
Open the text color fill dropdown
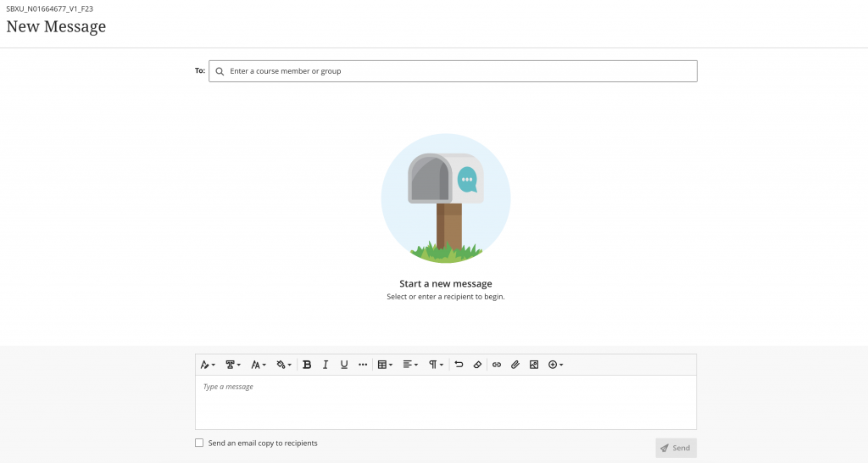284,365
